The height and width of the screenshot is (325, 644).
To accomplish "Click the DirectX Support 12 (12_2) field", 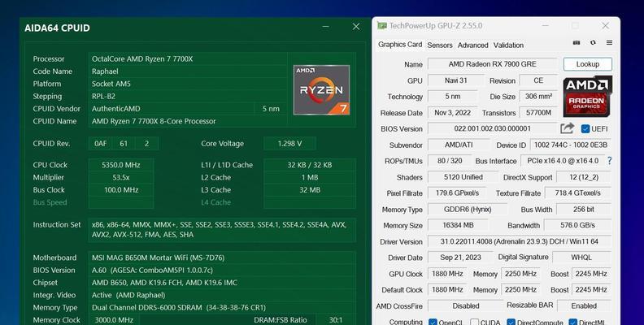I will 584,177.
